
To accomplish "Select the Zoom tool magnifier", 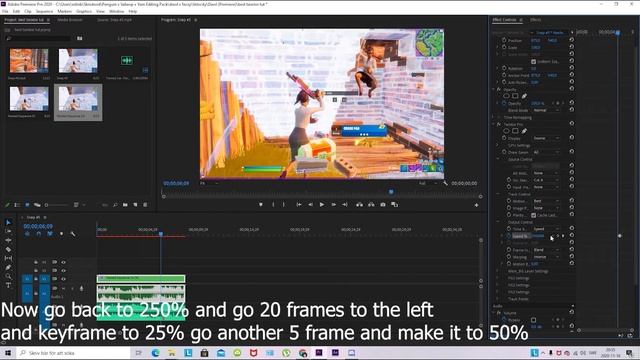I will pyautogui.click(x=8, y=276).
